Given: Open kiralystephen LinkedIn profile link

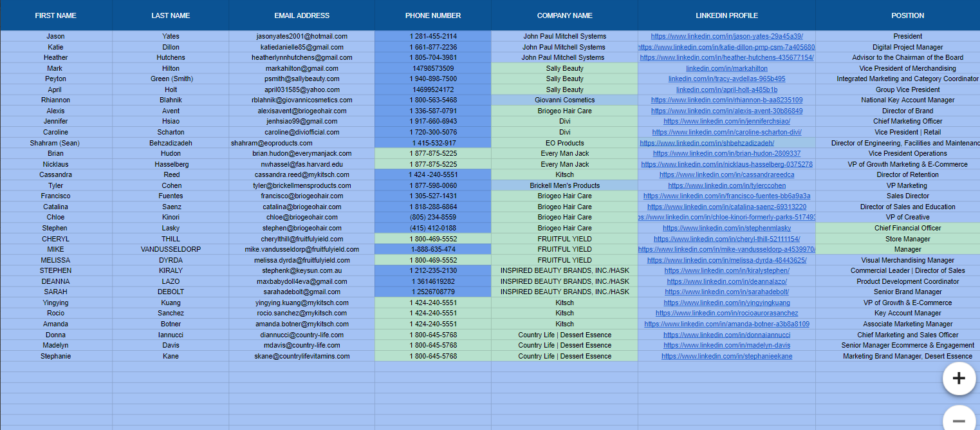Looking at the screenshot, I should (727, 271).
